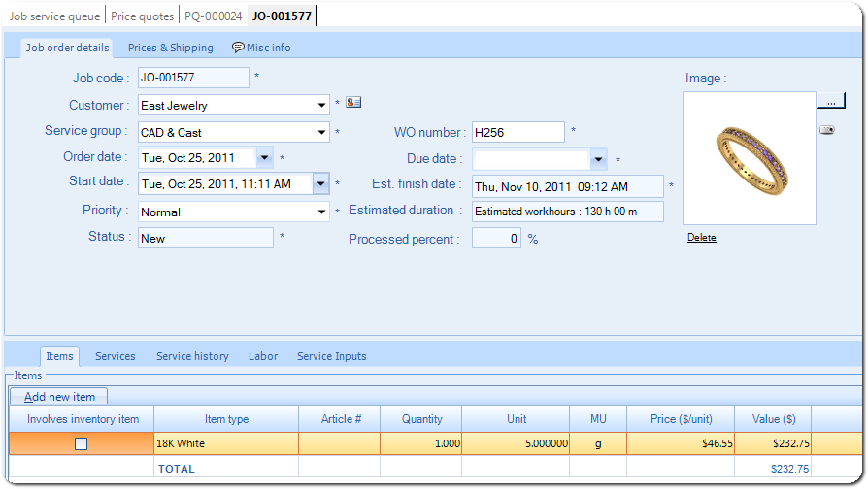Click the Add new item button
This screenshot has width=868, height=489.
[x=59, y=396]
